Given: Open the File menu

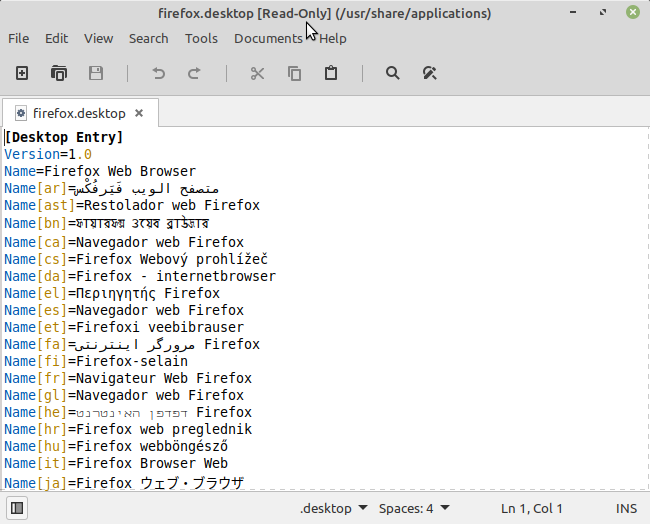Looking at the screenshot, I should pyautogui.click(x=19, y=39).
